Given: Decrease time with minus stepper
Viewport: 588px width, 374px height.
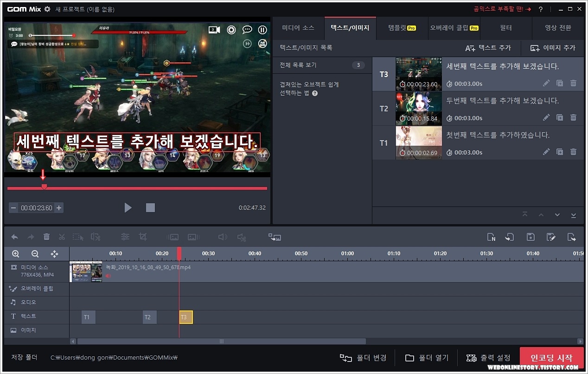Looking at the screenshot, I should (x=13, y=208).
